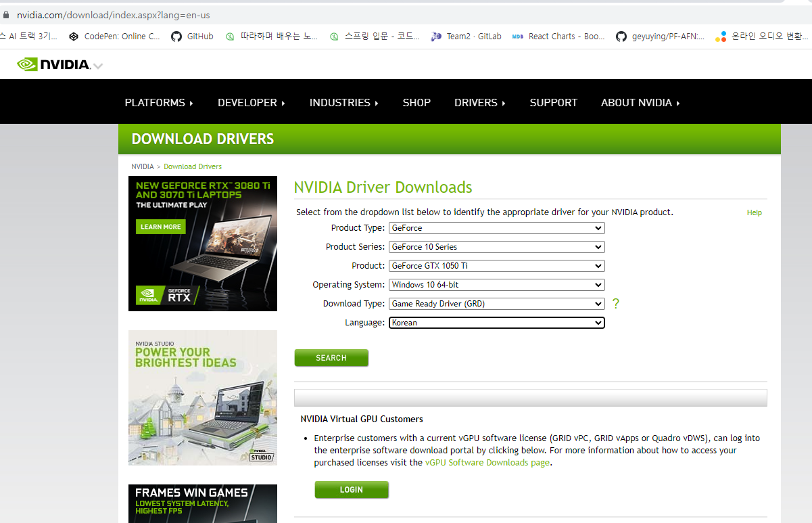
Task: Open Team2 GitLab bookmark
Action: 466,37
